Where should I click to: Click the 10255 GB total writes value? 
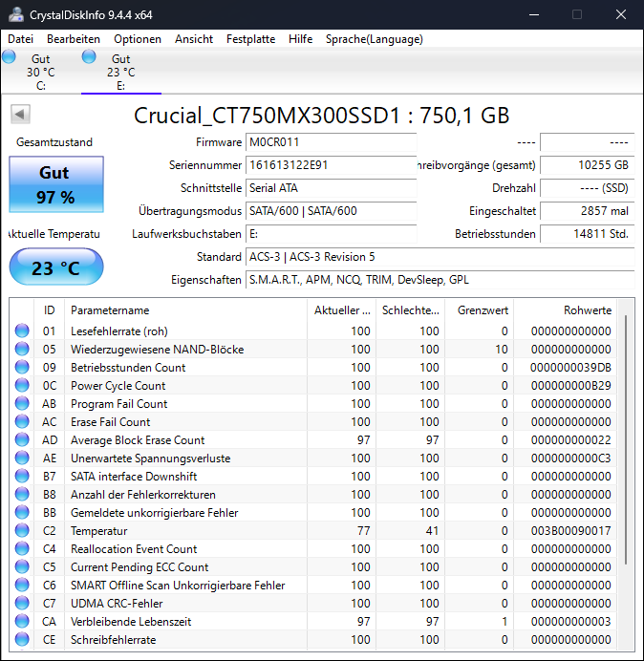pos(587,165)
